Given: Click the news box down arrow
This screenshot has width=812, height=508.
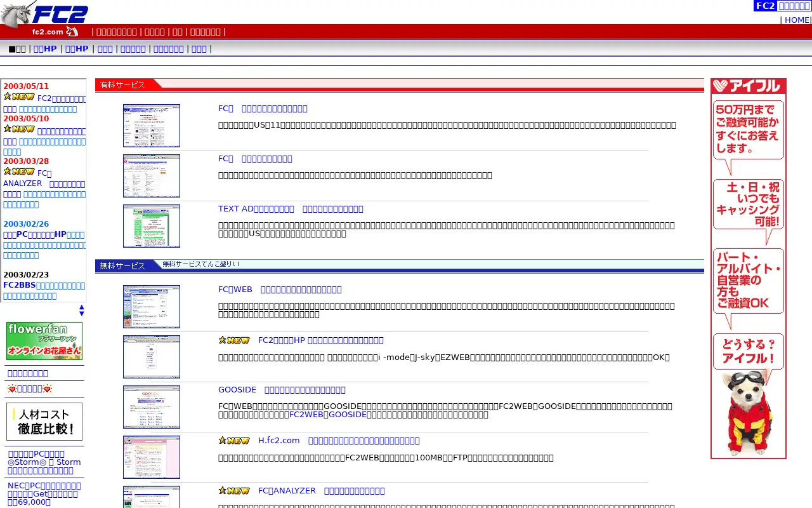Looking at the screenshot, I should [x=81, y=314].
